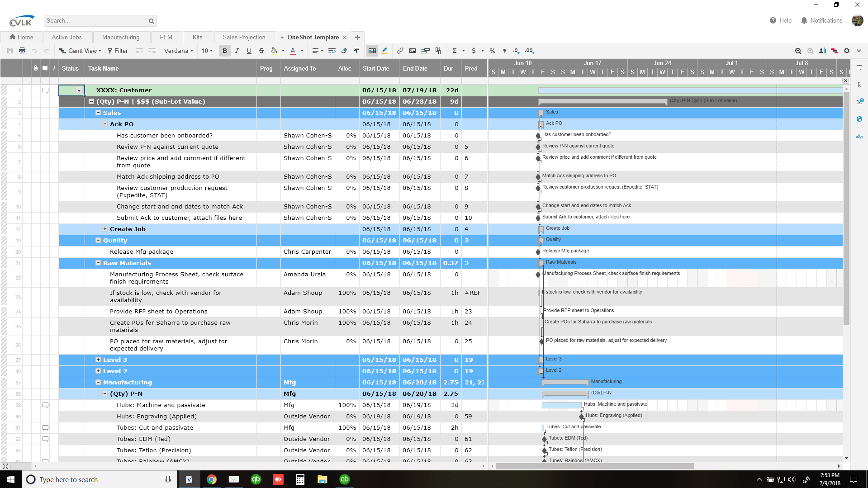The image size is (868, 488).
Task: Click the Help link
Action: (781, 20)
